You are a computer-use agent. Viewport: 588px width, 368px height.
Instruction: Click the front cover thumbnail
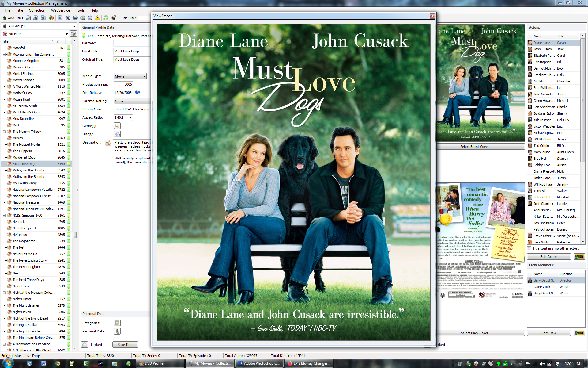pyautogui.click(x=480, y=83)
